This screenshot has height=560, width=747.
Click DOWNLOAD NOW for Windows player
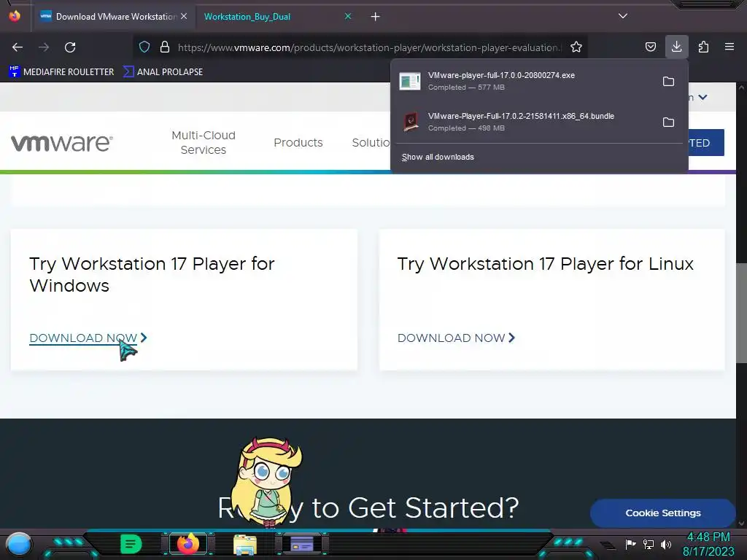88,338
